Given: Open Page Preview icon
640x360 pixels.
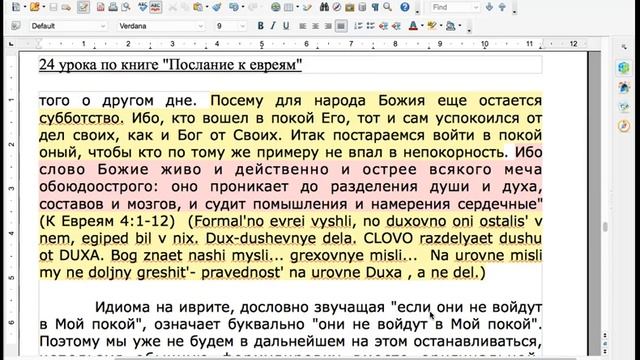Looking at the screenshot, I should (x=126, y=7).
